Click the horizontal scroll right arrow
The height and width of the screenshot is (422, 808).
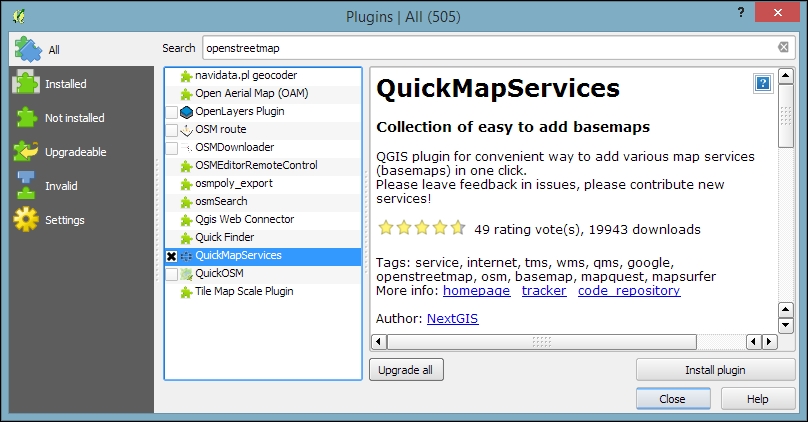pos(770,342)
